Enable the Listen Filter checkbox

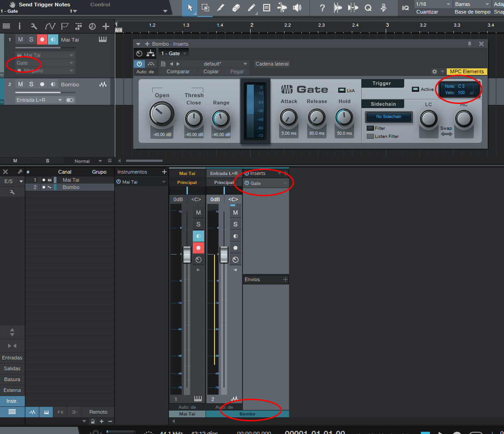tap(370, 136)
